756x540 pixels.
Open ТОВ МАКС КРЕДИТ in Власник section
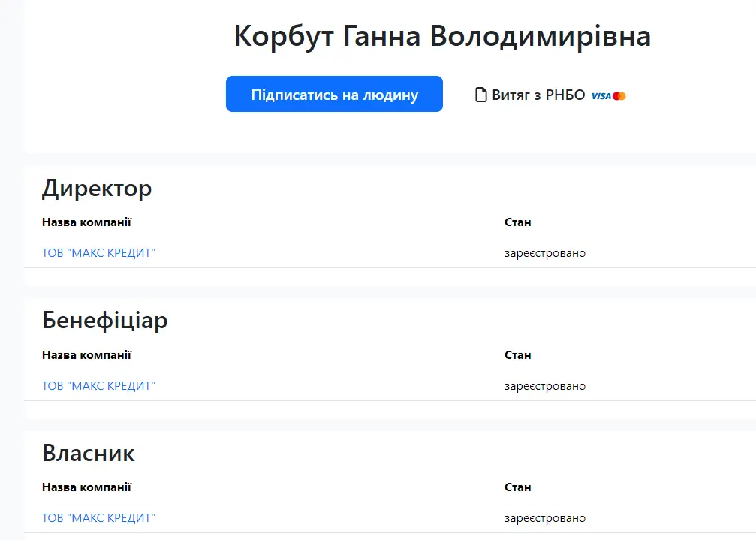pos(98,517)
